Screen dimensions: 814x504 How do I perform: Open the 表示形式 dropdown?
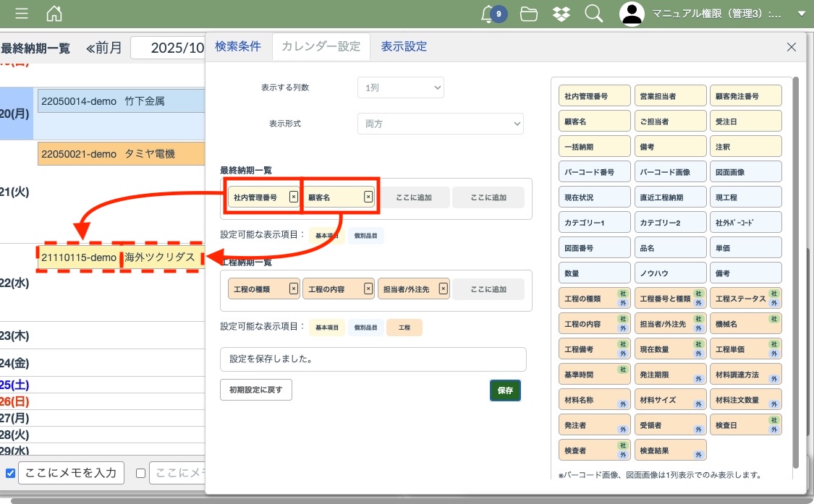coord(440,124)
